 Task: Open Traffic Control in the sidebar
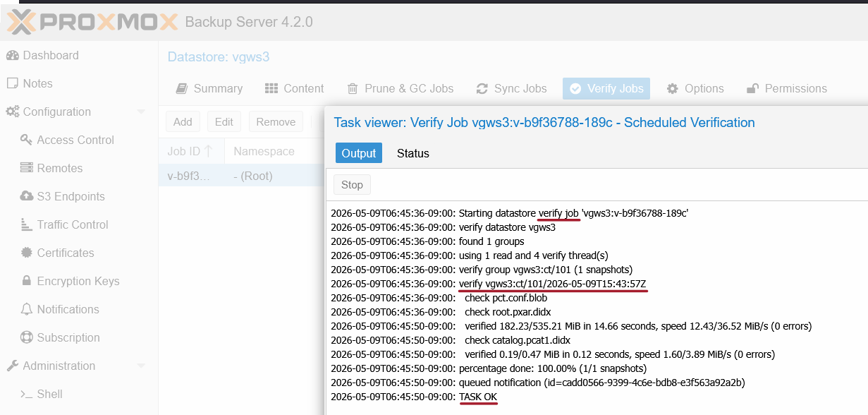click(73, 224)
